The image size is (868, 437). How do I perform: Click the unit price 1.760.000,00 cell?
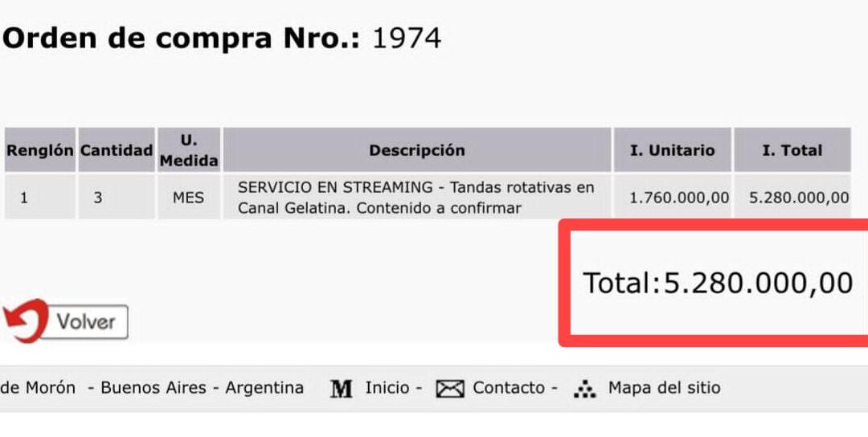click(x=679, y=198)
